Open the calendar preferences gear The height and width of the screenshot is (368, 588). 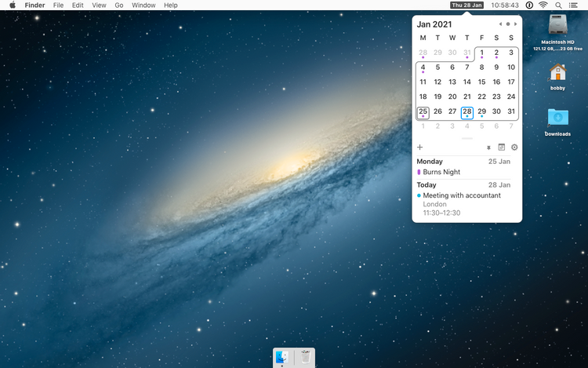[x=514, y=148]
